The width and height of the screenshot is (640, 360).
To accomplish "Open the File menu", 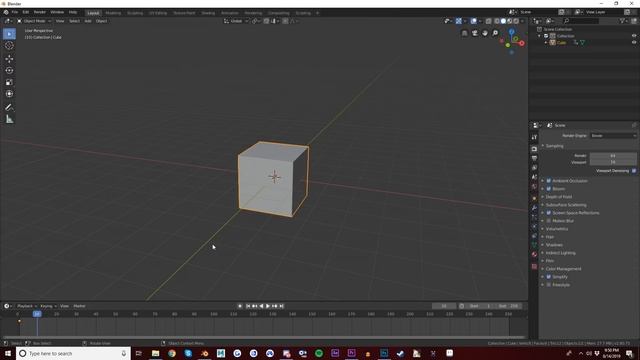I will pyautogui.click(x=15, y=12).
